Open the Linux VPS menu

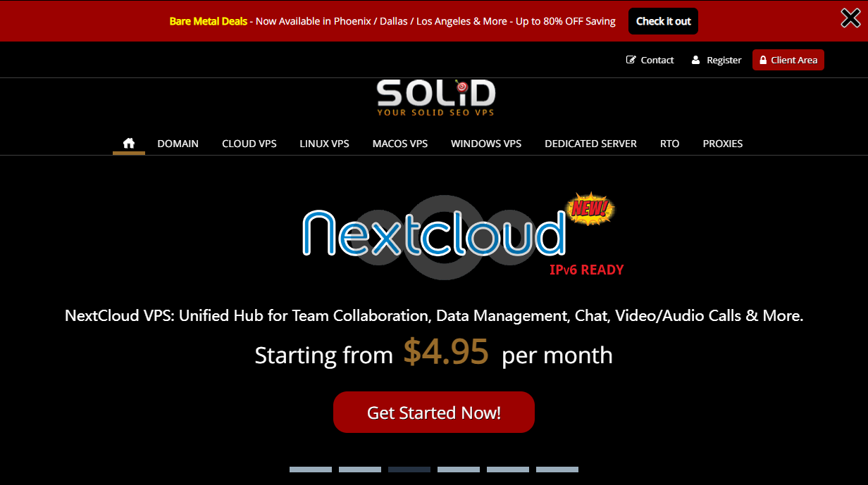(x=324, y=144)
